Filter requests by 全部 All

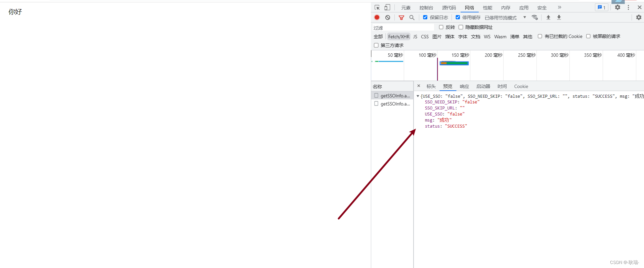378,37
